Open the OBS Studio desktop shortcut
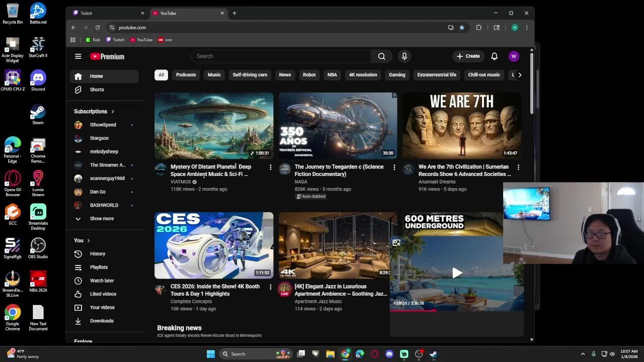Viewport: 644px width, 362px height. tap(38, 249)
